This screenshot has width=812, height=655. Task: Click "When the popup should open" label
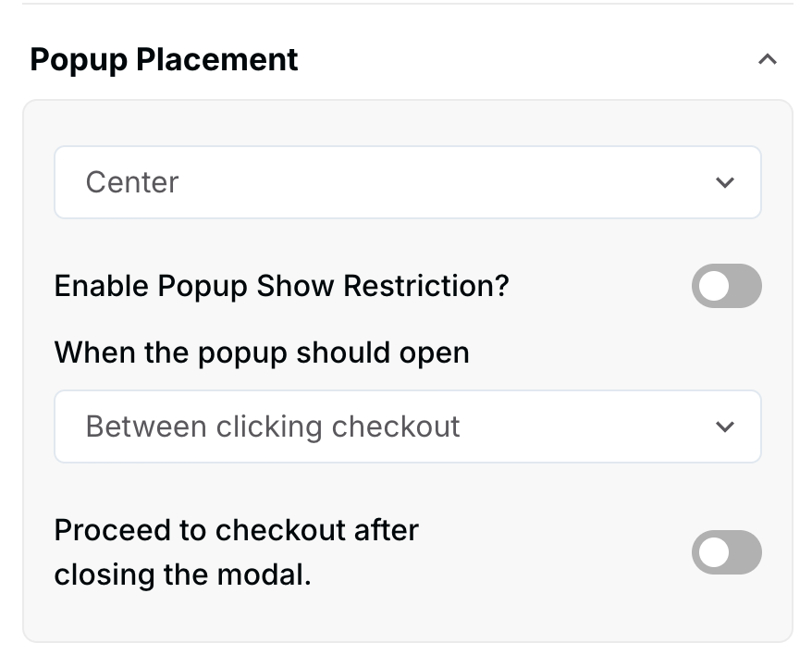click(x=262, y=352)
